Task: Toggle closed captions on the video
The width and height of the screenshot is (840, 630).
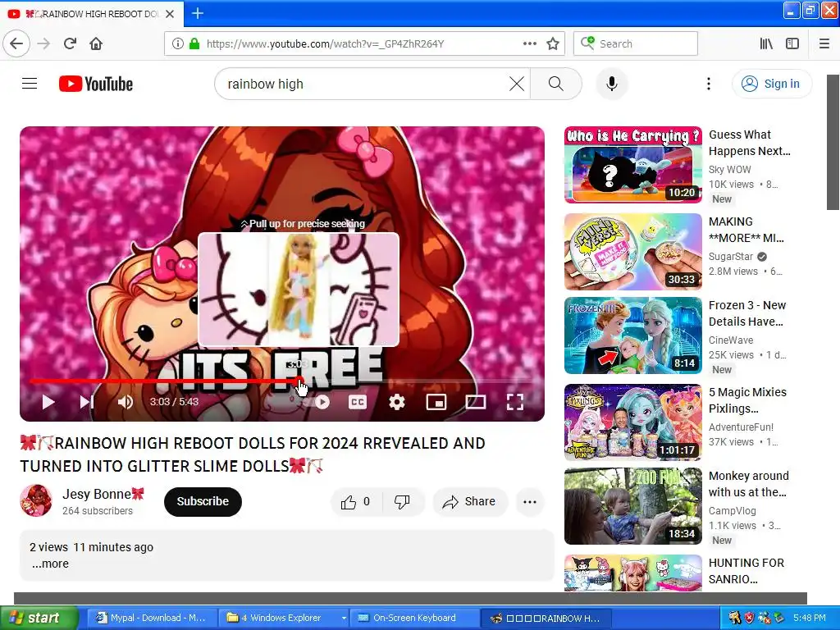Action: [358, 402]
